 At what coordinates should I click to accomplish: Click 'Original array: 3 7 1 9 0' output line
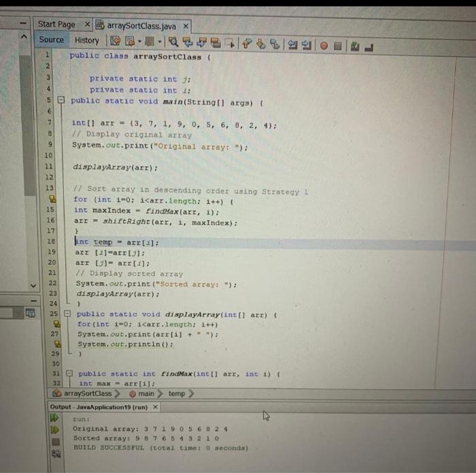[x=150, y=429]
